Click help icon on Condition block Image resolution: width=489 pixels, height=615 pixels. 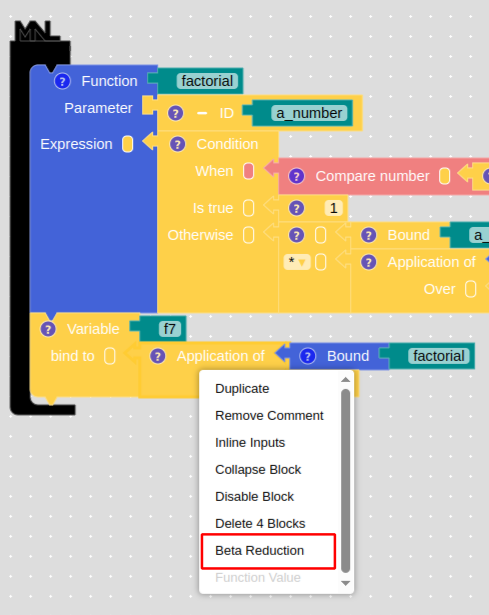pos(177,144)
